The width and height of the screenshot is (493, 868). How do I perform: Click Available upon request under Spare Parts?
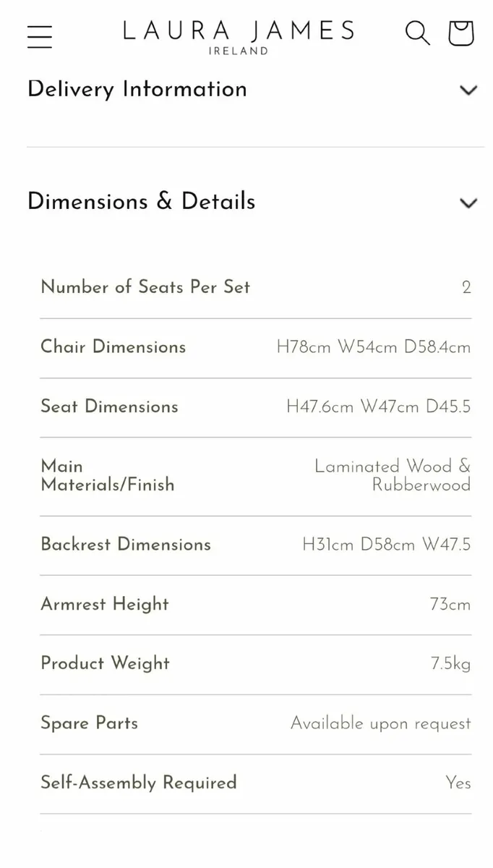380,723
